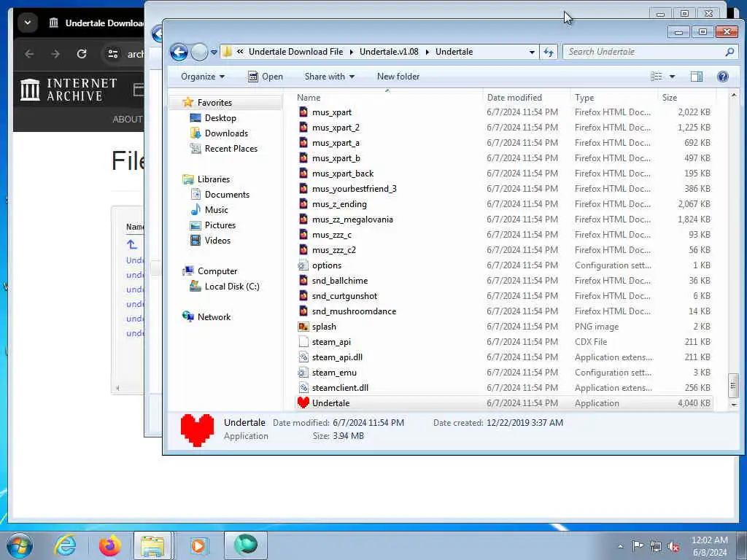Select the Undertale red heart application icon
The width and height of the screenshot is (747, 560).
(x=303, y=402)
